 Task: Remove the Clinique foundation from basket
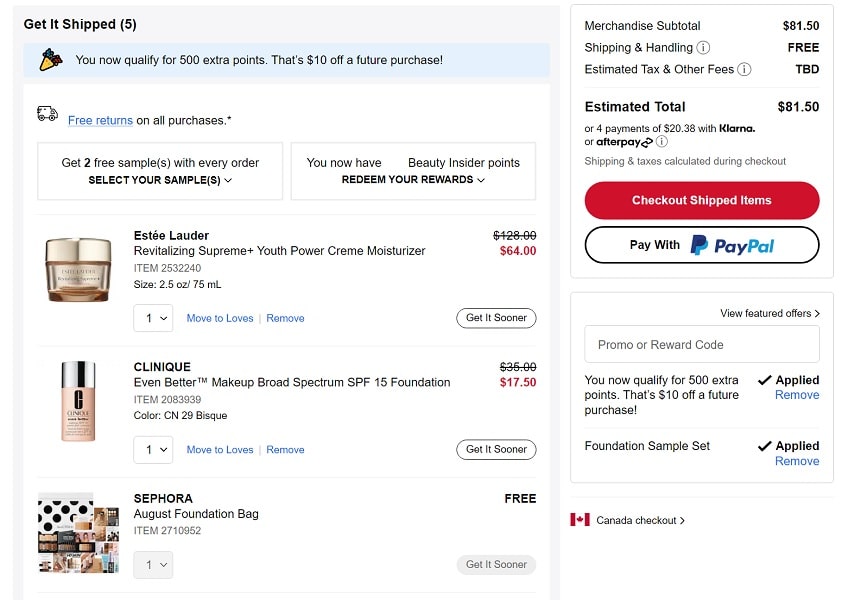pyautogui.click(x=285, y=450)
